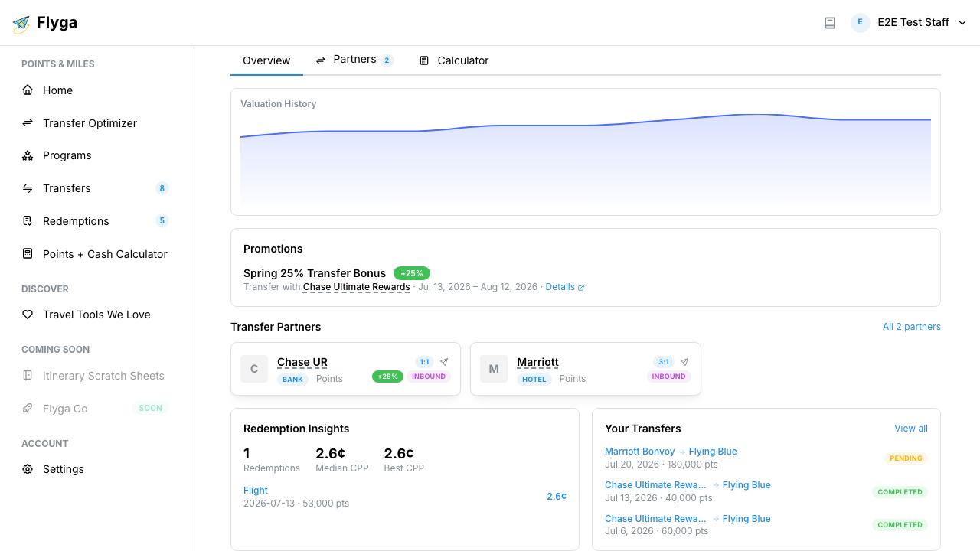Image resolution: width=980 pixels, height=551 pixels.
Task: Open Marriott Bonvoy transfer source link
Action: 640,452
